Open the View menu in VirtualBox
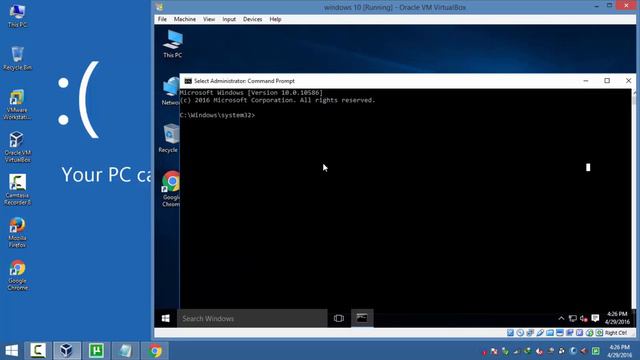 click(209, 19)
